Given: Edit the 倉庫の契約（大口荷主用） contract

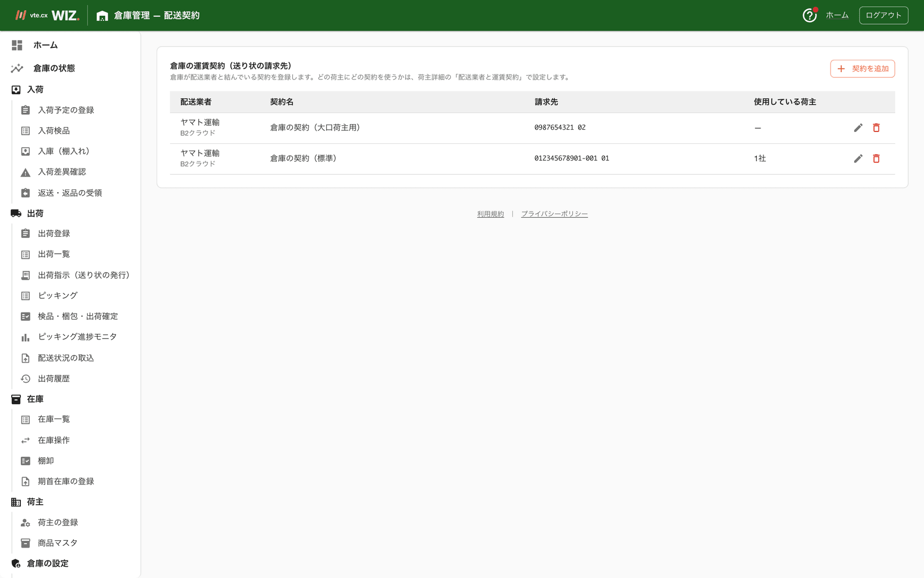Looking at the screenshot, I should coord(858,128).
